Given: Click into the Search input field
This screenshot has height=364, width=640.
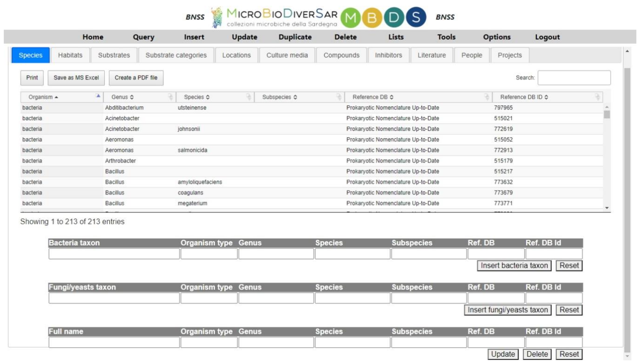Looking at the screenshot, I should pos(574,78).
